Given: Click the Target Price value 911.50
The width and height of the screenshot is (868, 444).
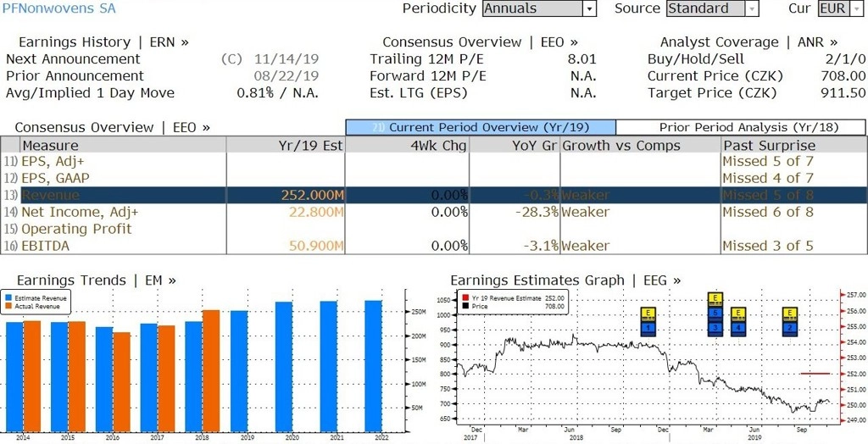Looking at the screenshot, I should point(843,93).
